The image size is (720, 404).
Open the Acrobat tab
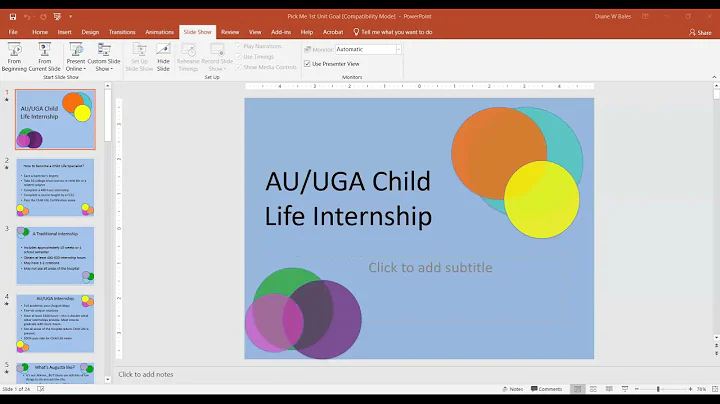point(333,32)
